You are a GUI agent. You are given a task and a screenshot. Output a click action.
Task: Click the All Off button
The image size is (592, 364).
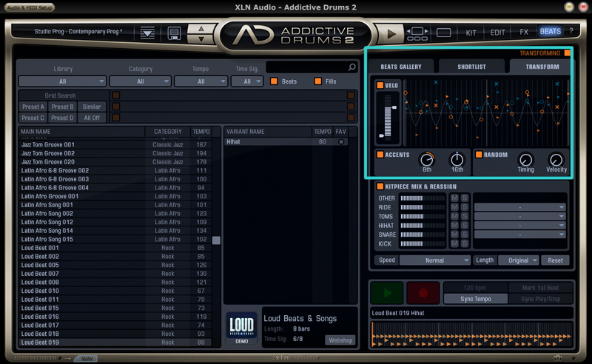pos(92,118)
